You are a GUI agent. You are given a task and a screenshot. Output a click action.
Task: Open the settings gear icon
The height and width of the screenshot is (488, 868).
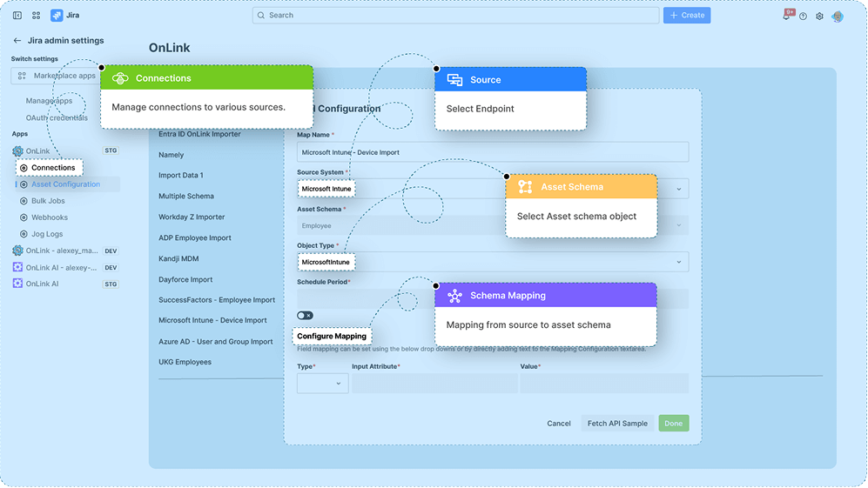point(819,17)
